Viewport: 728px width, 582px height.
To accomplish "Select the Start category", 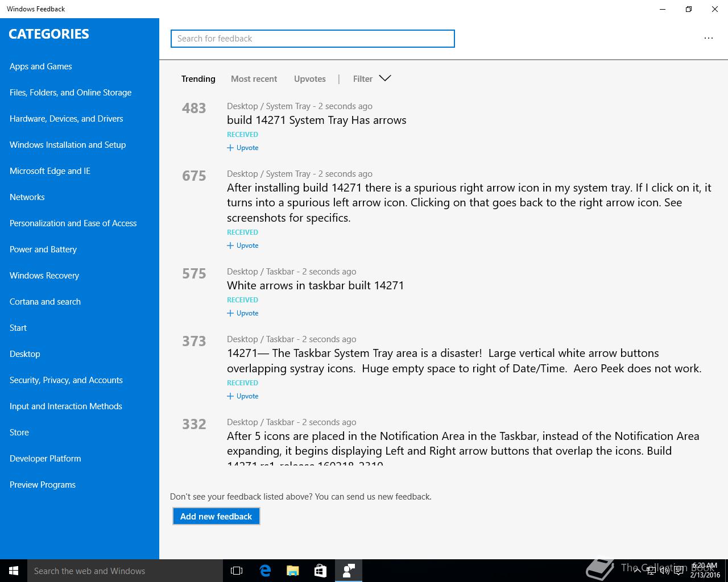I will 18,328.
